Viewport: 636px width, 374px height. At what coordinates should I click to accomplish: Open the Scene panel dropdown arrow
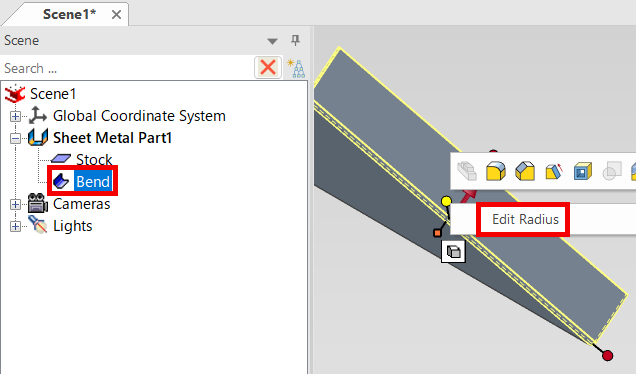tap(272, 41)
